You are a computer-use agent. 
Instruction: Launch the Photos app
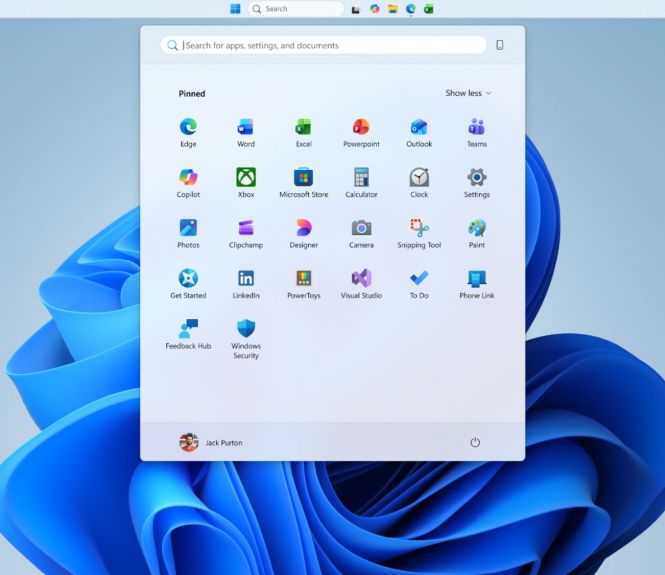point(188,234)
